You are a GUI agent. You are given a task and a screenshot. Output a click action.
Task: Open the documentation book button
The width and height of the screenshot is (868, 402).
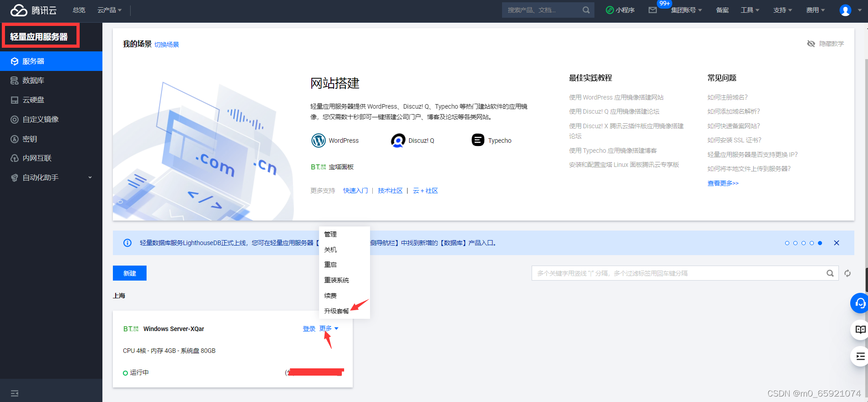pyautogui.click(x=860, y=330)
